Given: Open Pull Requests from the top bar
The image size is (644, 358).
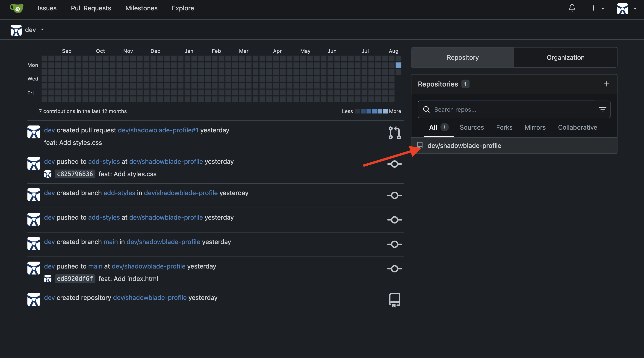Looking at the screenshot, I should point(91,8).
